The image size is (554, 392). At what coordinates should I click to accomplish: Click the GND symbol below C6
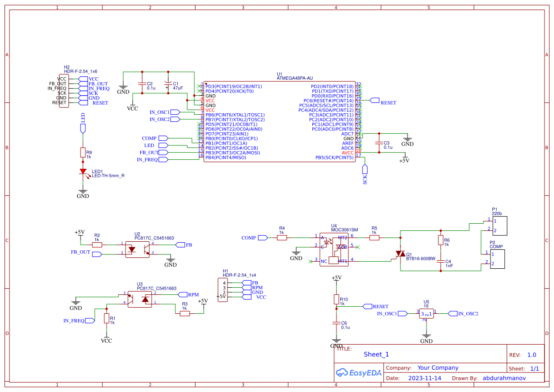(336, 340)
